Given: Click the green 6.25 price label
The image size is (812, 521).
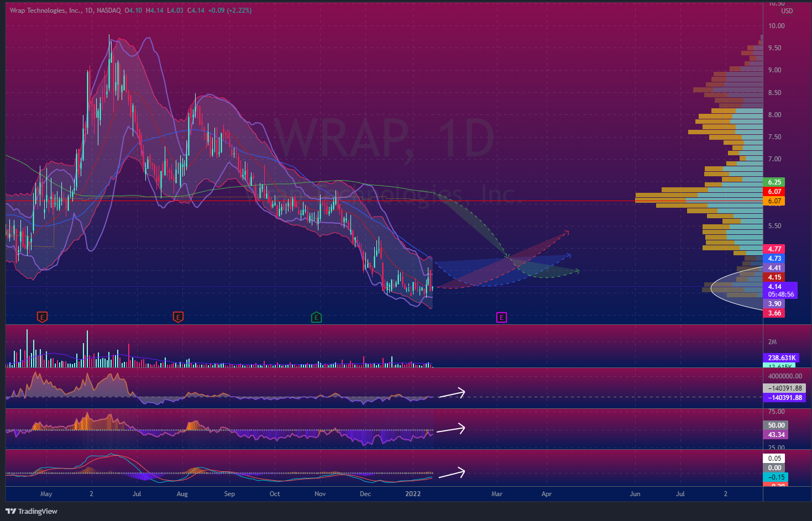Looking at the screenshot, I should tap(774, 182).
